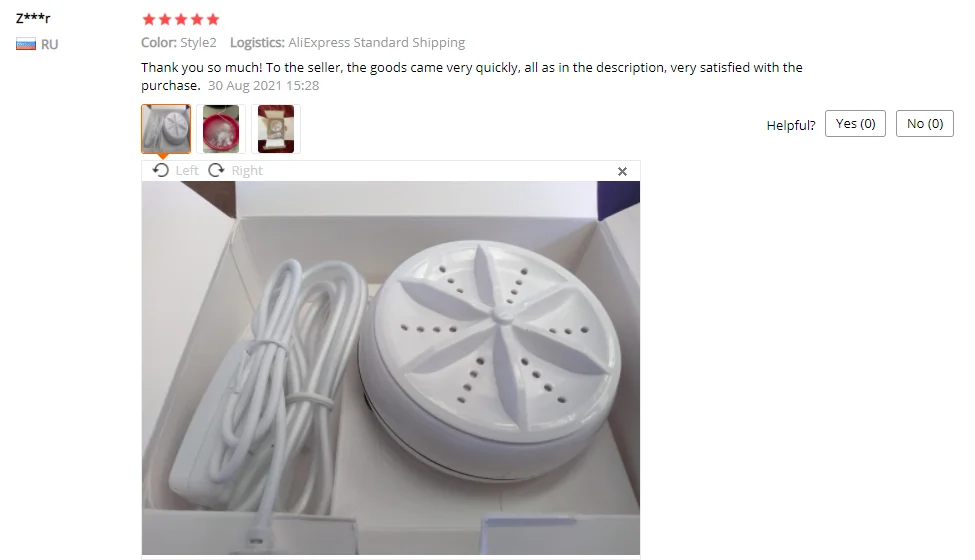
Task: Open the red basin thumbnail
Action: point(221,129)
